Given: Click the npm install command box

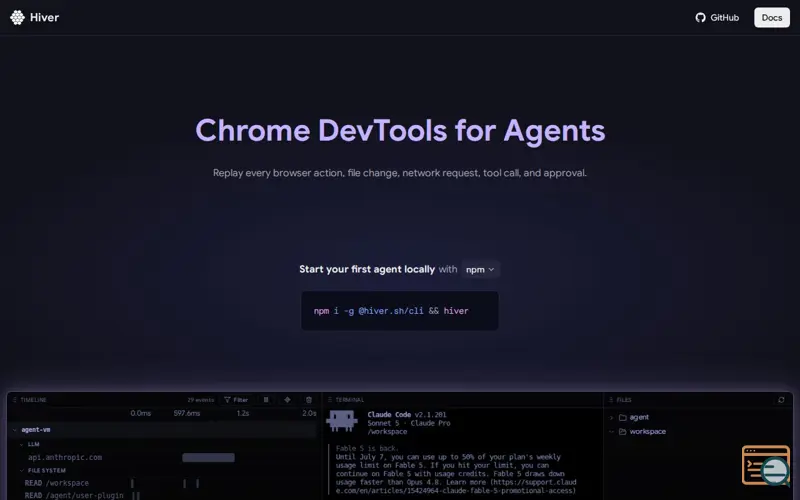Looking at the screenshot, I should pyautogui.click(x=399, y=311).
